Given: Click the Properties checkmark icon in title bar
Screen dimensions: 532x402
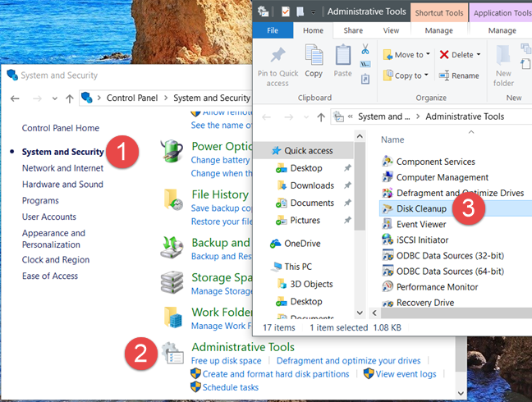Looking at the screenshot, I should coord(286,11).
